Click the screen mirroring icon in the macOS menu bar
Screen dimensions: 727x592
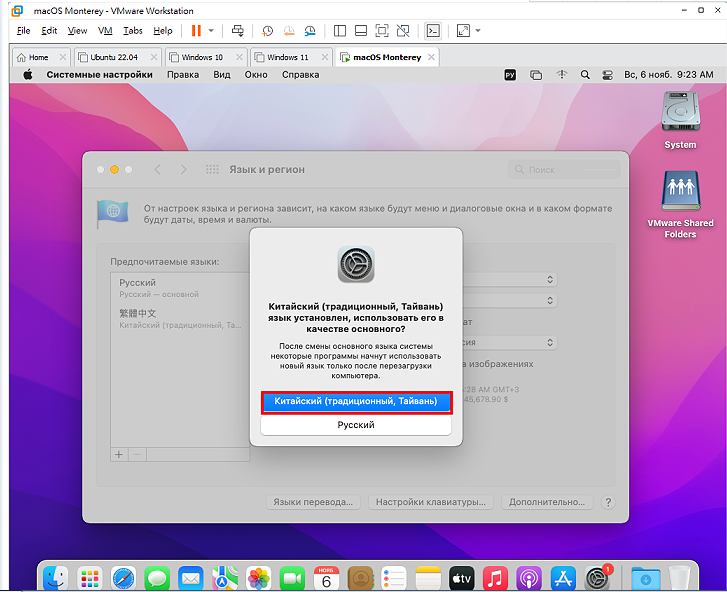536,75
